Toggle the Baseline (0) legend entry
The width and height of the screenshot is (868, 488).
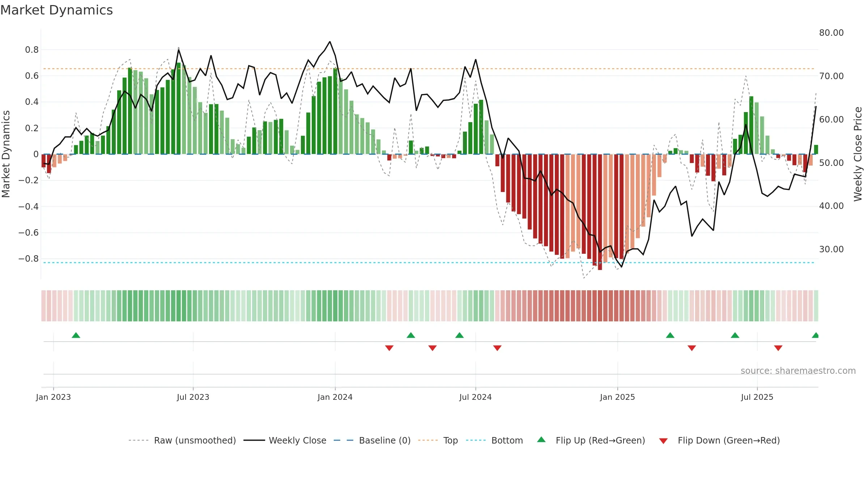[372, 440]
